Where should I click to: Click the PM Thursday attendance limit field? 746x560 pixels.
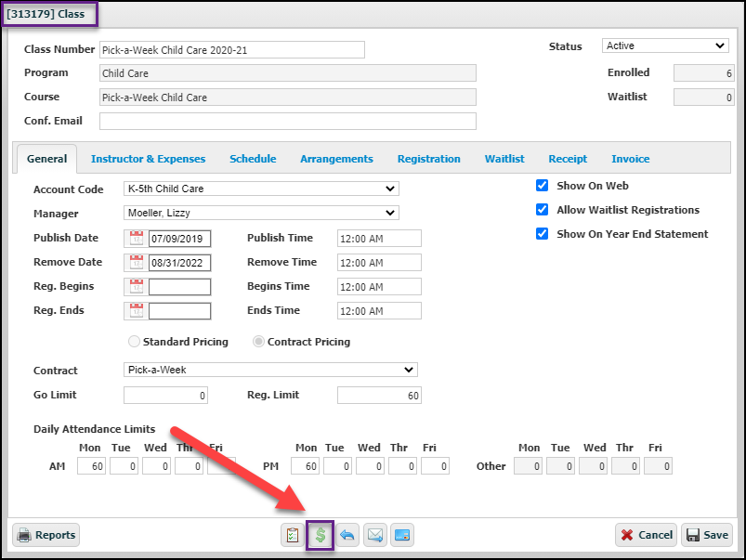pyautogui.click(x=402, y=466)
